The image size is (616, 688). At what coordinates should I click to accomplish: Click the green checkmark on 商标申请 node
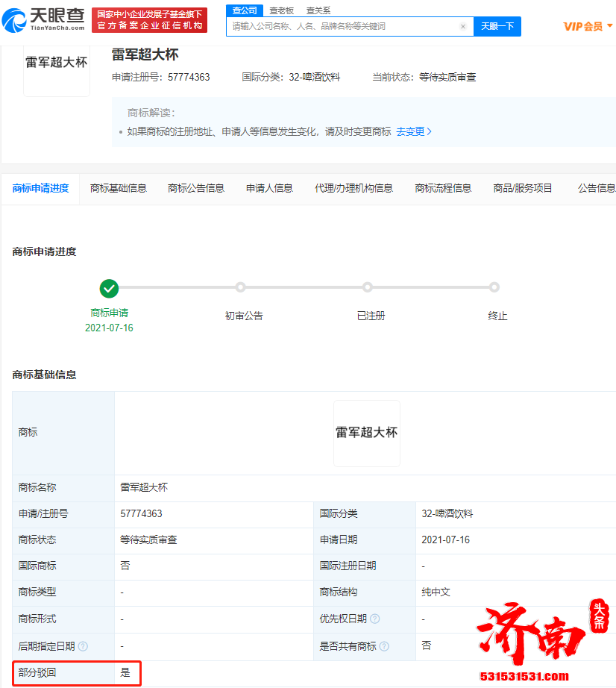(109, 288)
